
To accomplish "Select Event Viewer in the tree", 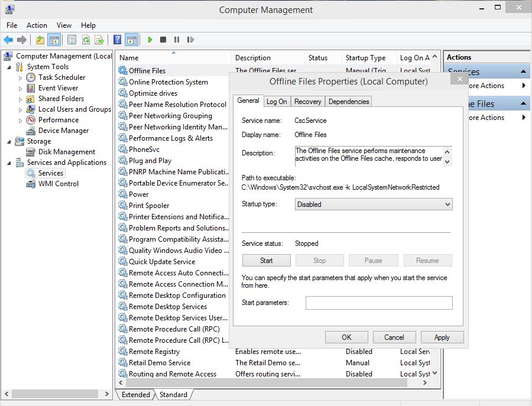I will coord(58,88).
